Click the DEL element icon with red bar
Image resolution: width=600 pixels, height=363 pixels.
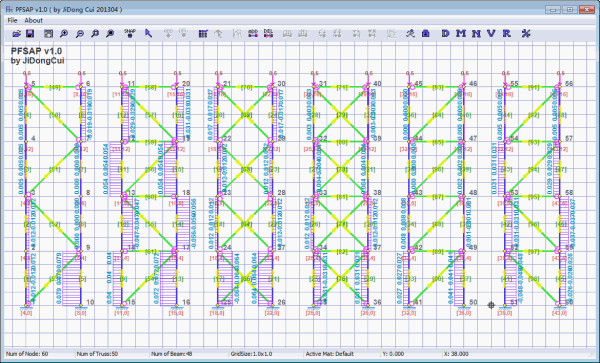(x=268, y=34)
